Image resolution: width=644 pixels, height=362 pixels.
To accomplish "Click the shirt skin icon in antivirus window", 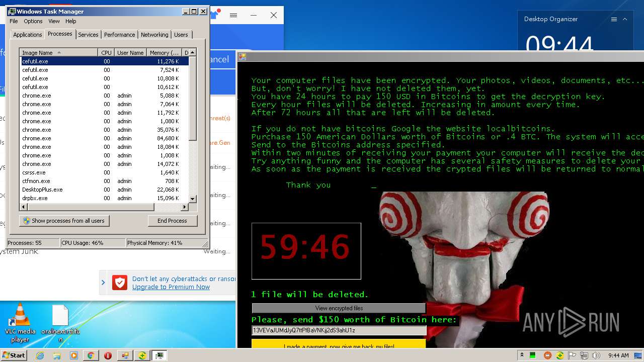I will click(x=215, y=15).
